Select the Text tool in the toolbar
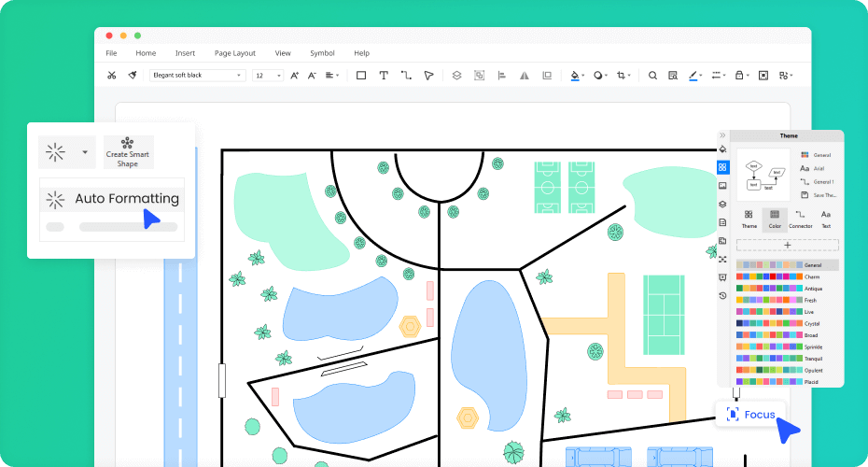 [x=384, y=76]
